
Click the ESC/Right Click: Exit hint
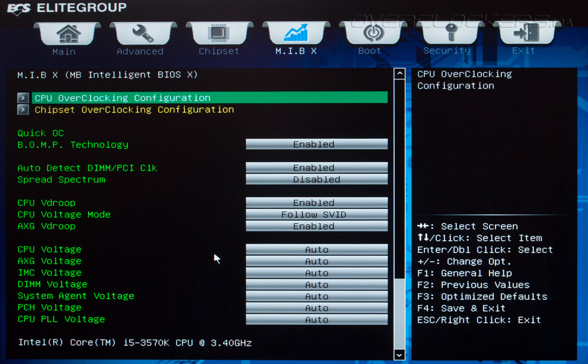[479, 320]
